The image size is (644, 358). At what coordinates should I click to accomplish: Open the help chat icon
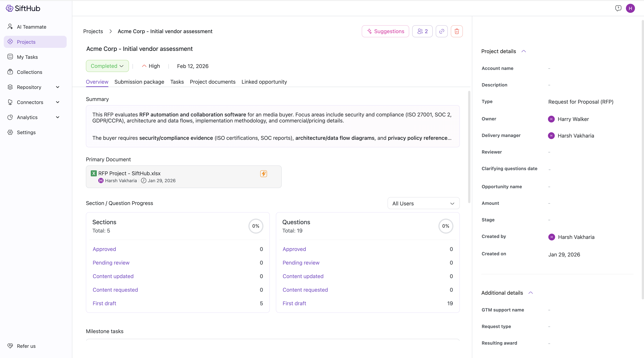tap(618, 8)
